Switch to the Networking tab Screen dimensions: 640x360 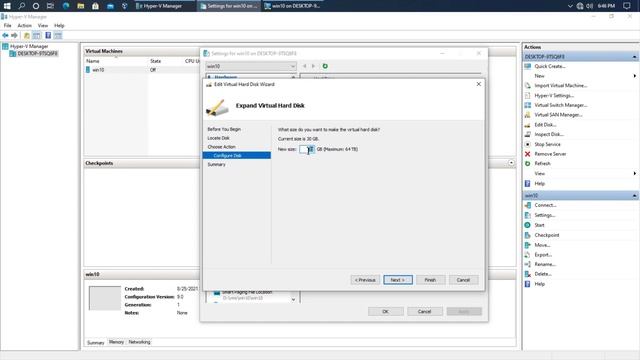(x=140, y=342)
